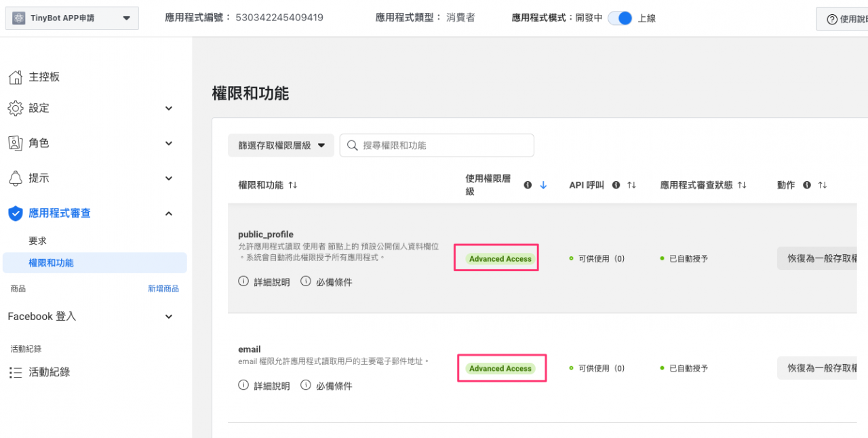Click the 搜尋權限和功能 search field
Viewport: 868px width, 438px height.
pyautogui.click(x=444, y=145)
